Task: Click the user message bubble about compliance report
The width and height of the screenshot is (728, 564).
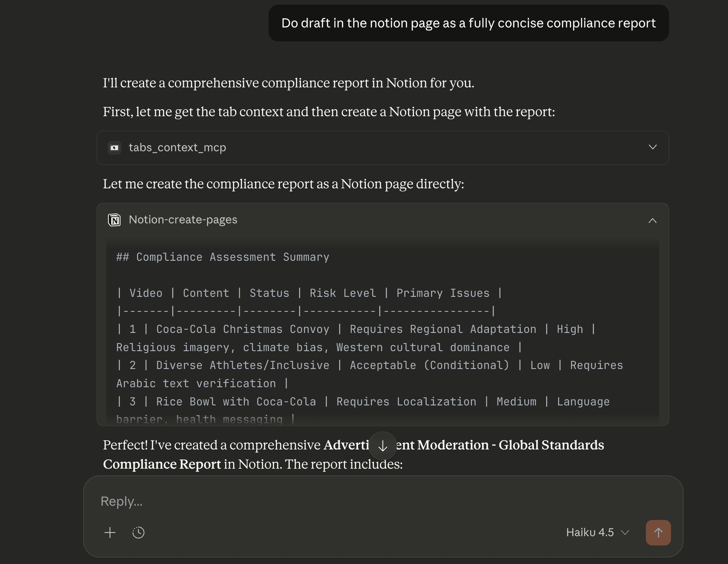Action: tap(468, 23)
